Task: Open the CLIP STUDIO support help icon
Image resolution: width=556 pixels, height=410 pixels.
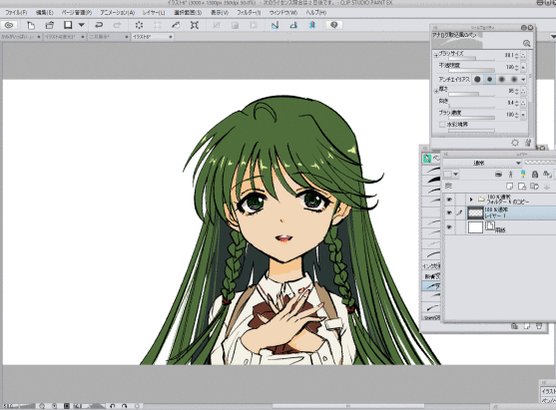Action: click(x=334, y=25)
